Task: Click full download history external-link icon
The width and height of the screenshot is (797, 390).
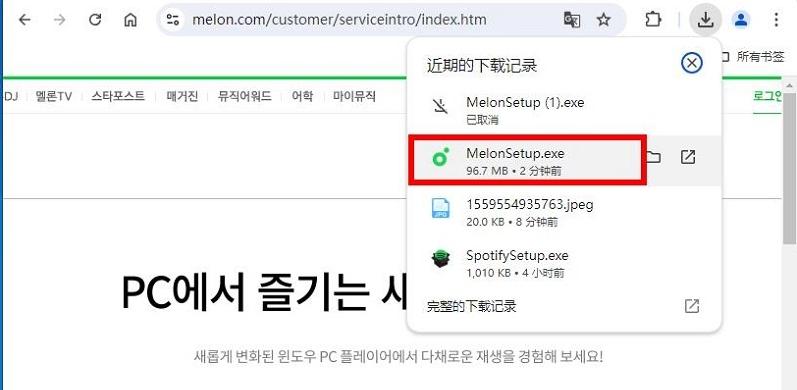Action: (x=691, y=306)
